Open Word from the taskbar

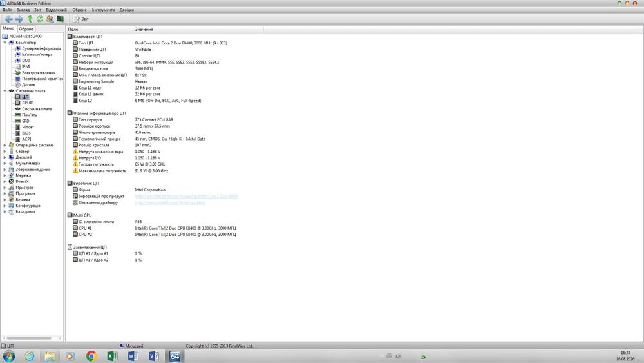(x=133, y=356)
